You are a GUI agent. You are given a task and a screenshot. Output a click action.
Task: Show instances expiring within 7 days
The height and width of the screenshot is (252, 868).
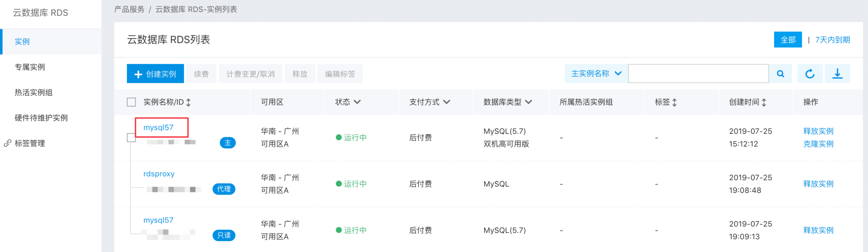832,40
